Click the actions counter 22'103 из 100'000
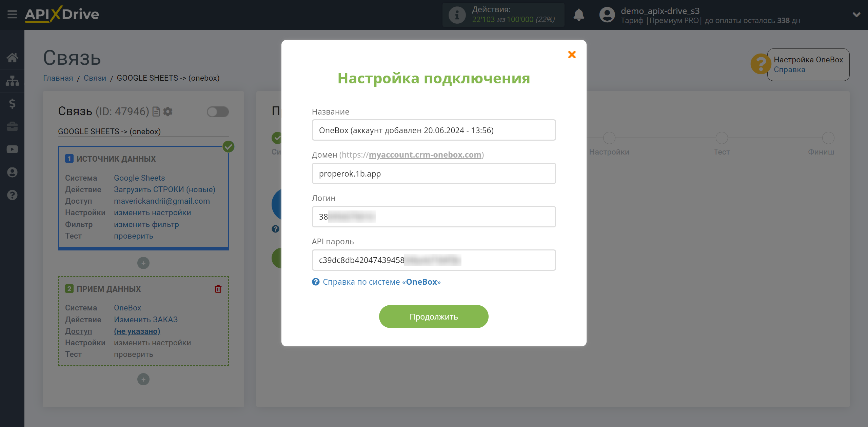Image resolution: width=868 pixels, height=427 pixels. point(513,20)
